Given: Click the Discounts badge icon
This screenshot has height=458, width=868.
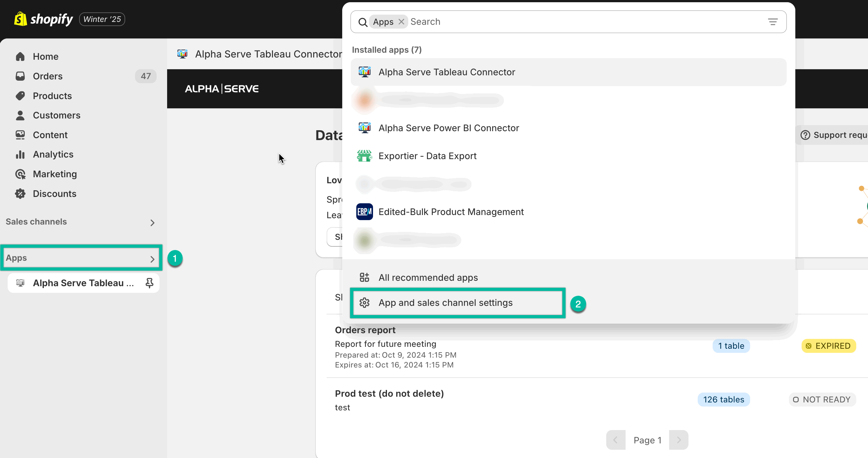Looking at the screenshot, I should point(20,194).
